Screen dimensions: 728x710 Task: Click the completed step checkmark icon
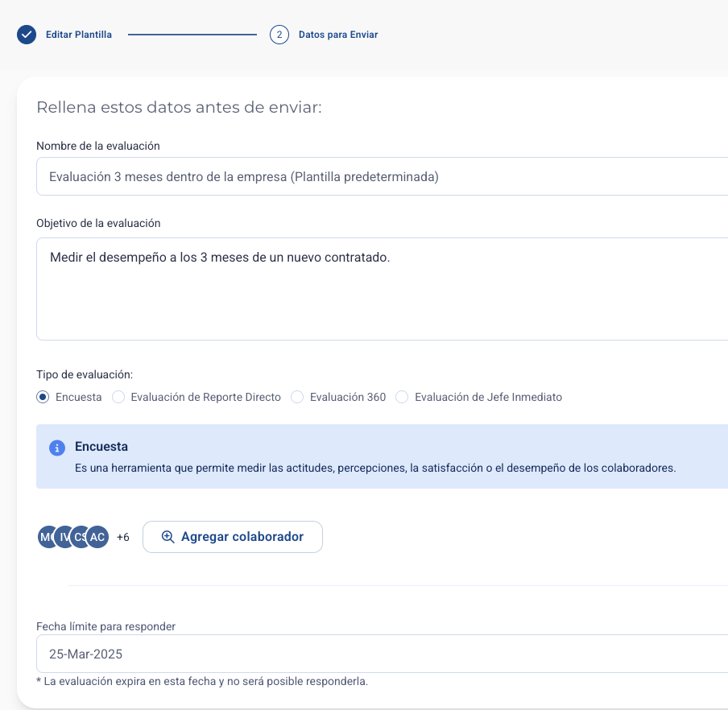(27, 35)
